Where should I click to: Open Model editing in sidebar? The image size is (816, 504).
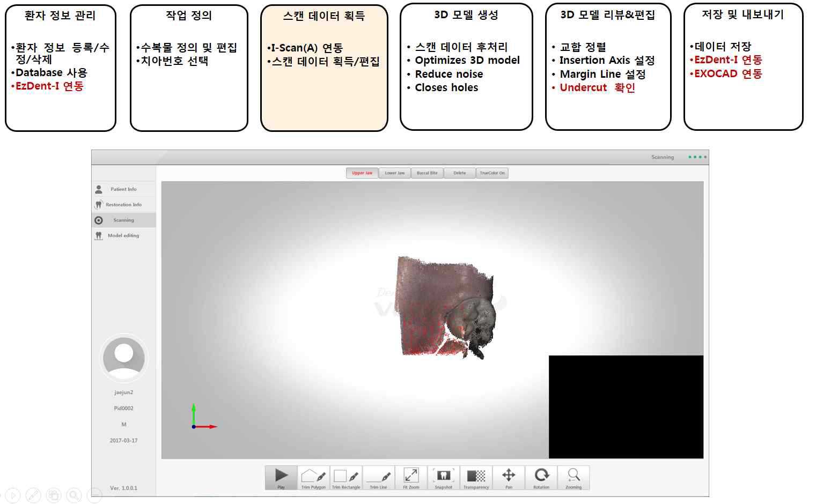(123, 235)
